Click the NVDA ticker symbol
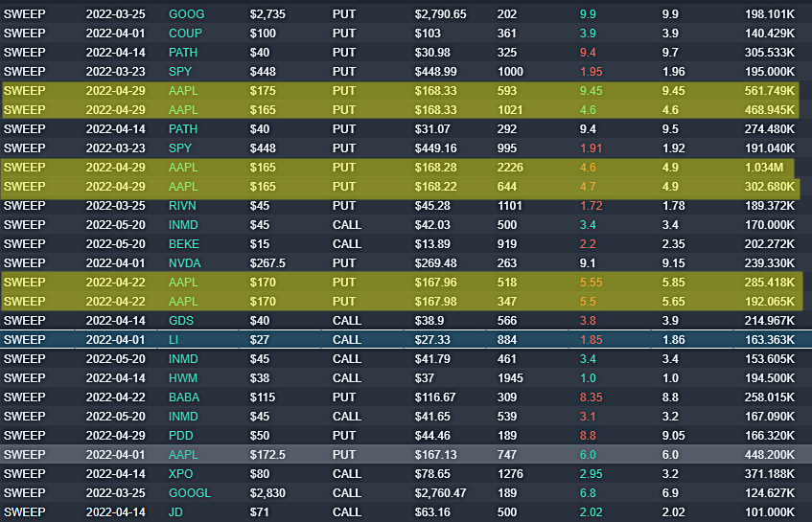812x522 pixels. [x=184, y=262]
